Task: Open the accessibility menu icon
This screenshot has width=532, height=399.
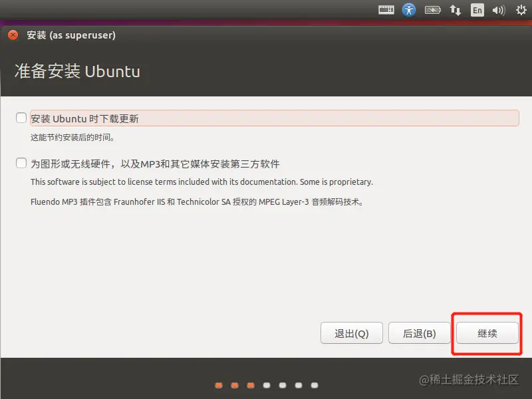Action: [x=409, y=10]
